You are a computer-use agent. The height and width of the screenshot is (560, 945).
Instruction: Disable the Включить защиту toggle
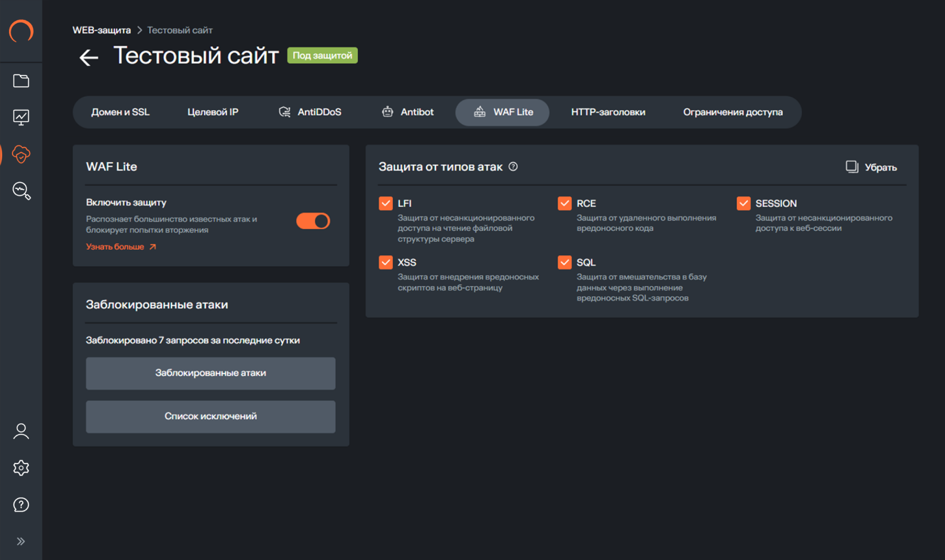coord(313,221)
